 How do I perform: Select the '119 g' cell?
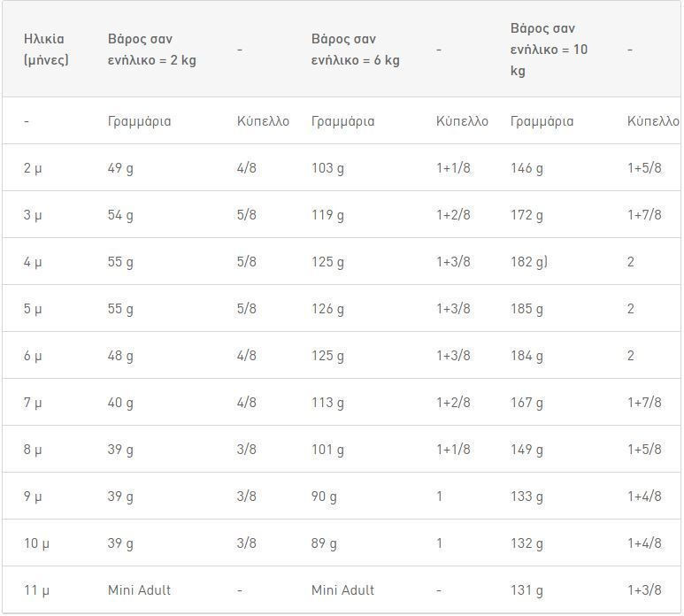coord(327,215)
